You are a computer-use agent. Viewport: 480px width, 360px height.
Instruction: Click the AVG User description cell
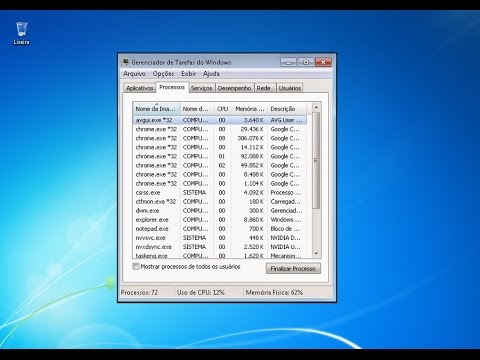287,120
